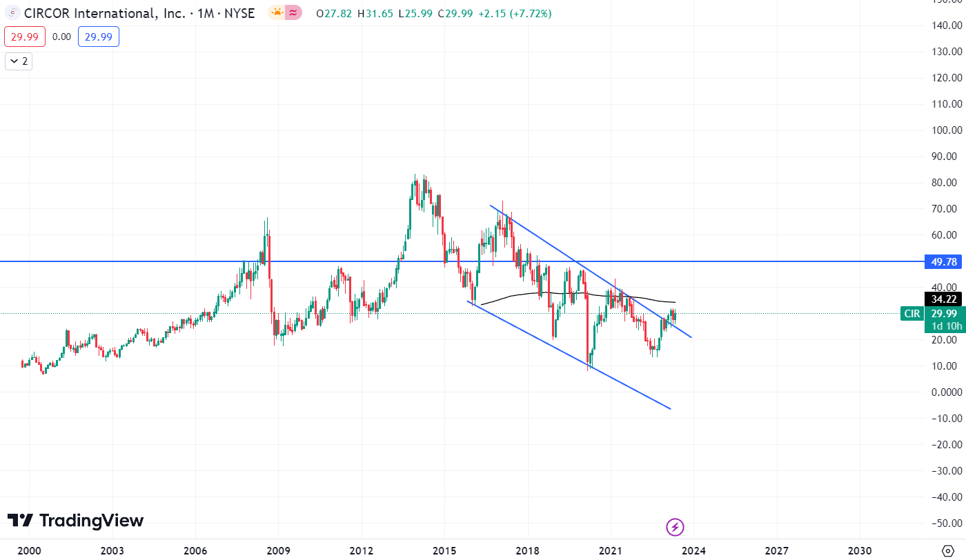This screenshot has width=966, height=560.
Task: Click the 0.0000 price axis label
Action: pos(946,392)
